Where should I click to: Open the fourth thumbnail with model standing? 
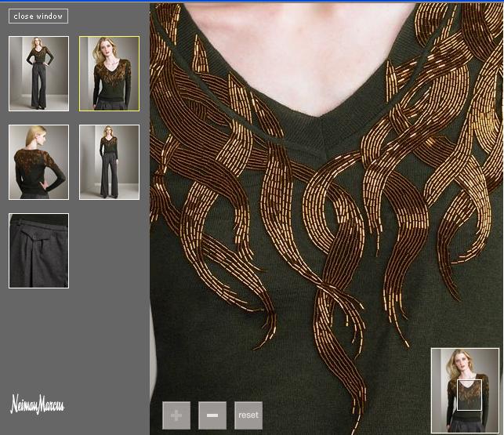click(109, 161)
